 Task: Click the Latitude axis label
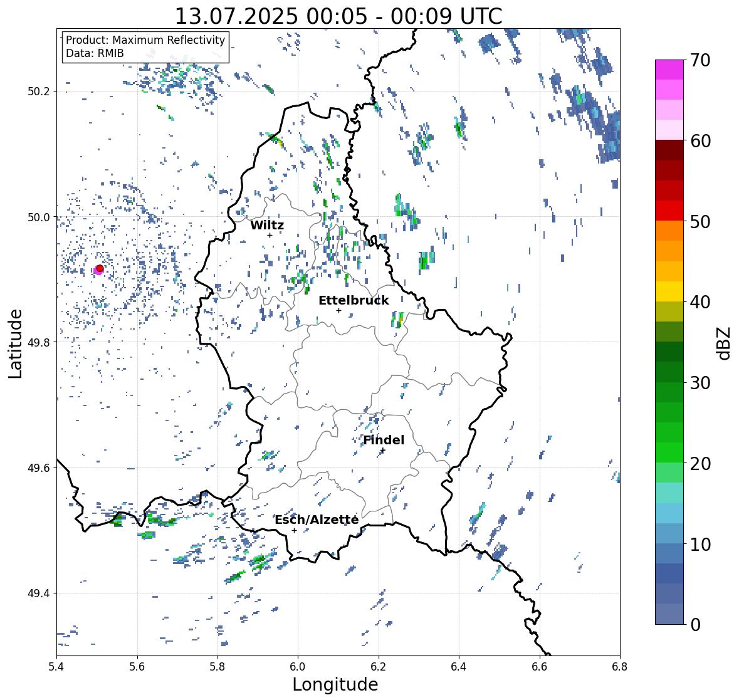(x=15, y=343)
